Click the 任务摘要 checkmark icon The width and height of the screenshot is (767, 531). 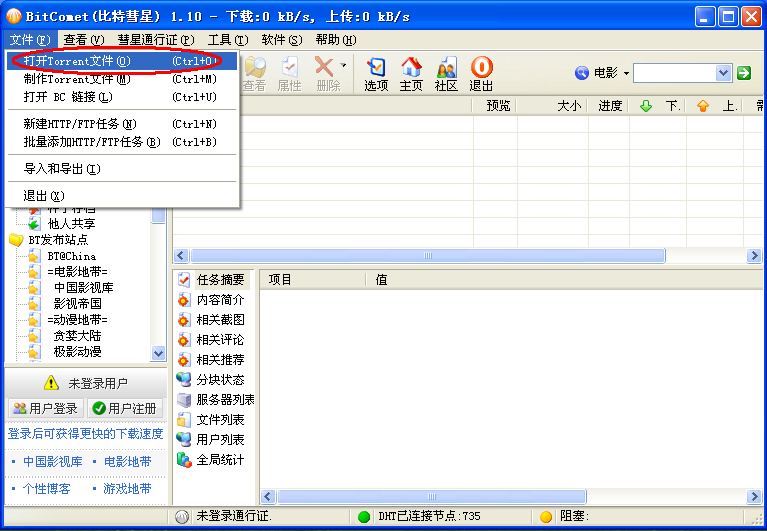(183, 280)
